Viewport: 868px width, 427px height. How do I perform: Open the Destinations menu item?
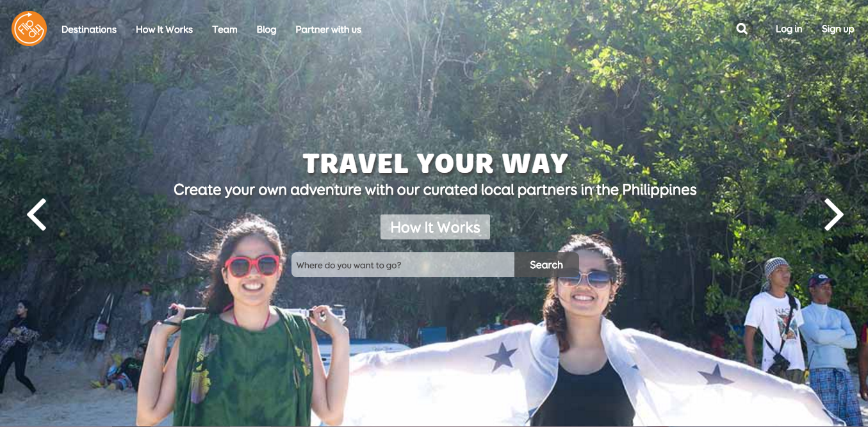point(89,29)
